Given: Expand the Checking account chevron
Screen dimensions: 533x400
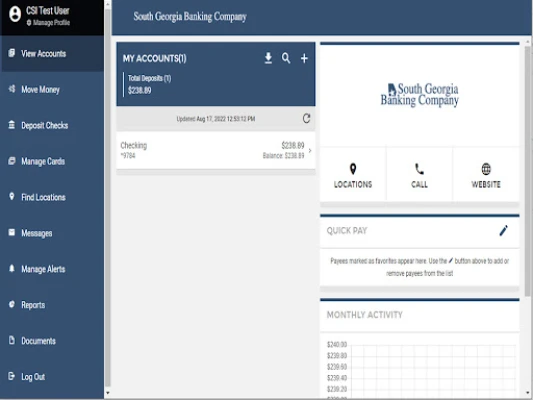Looking at the screenshot, I should pos(310,150).
